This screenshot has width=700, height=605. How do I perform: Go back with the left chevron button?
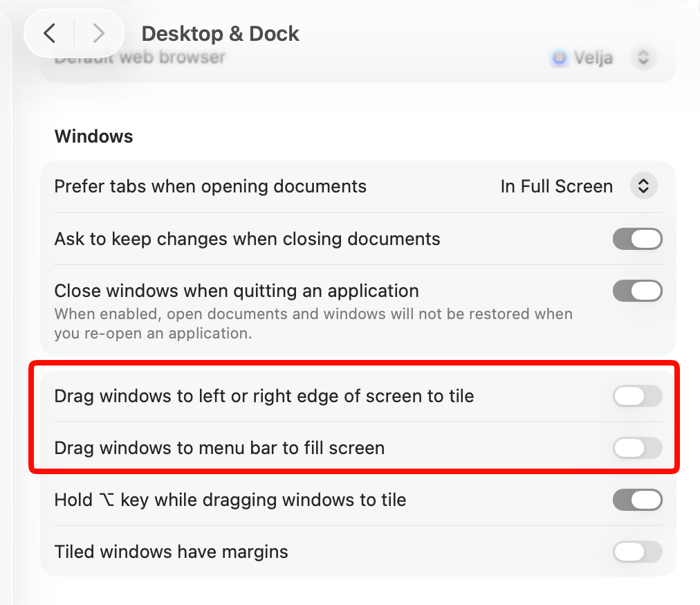point(50,33)
